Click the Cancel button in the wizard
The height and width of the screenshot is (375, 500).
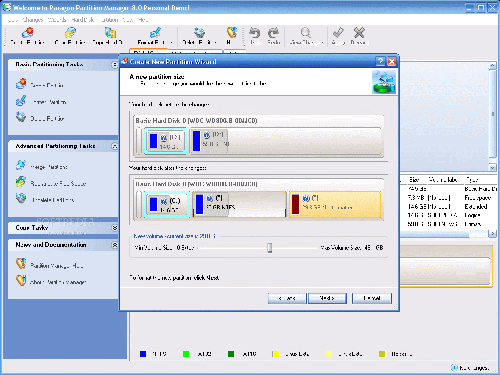point(372,298)
